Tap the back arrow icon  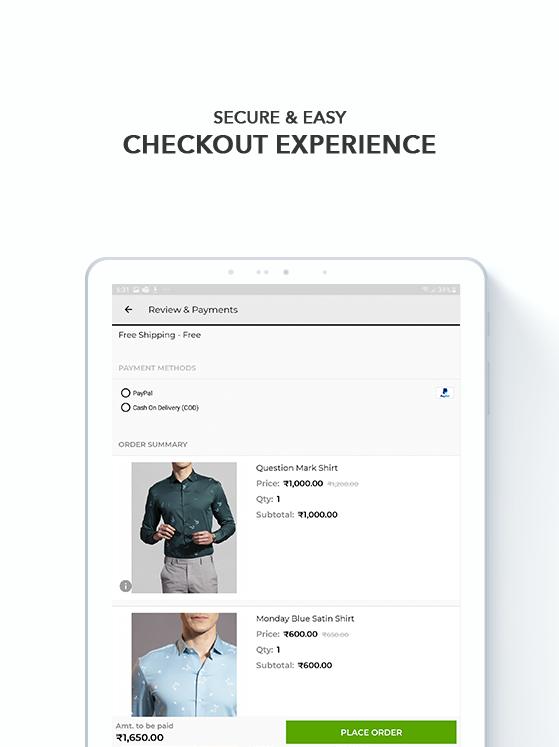pyautogui.click(x=128, y=310)
